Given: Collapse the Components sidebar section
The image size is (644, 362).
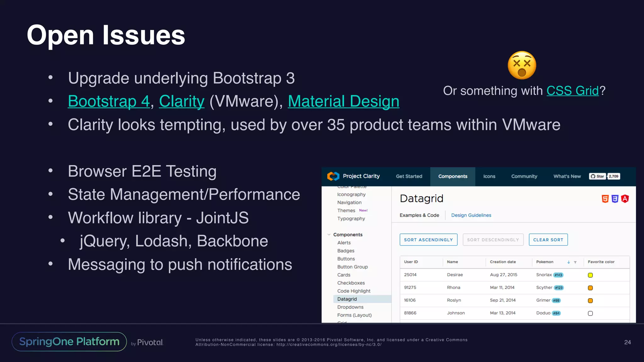Looking at the screenshot, I should point(329,235).
